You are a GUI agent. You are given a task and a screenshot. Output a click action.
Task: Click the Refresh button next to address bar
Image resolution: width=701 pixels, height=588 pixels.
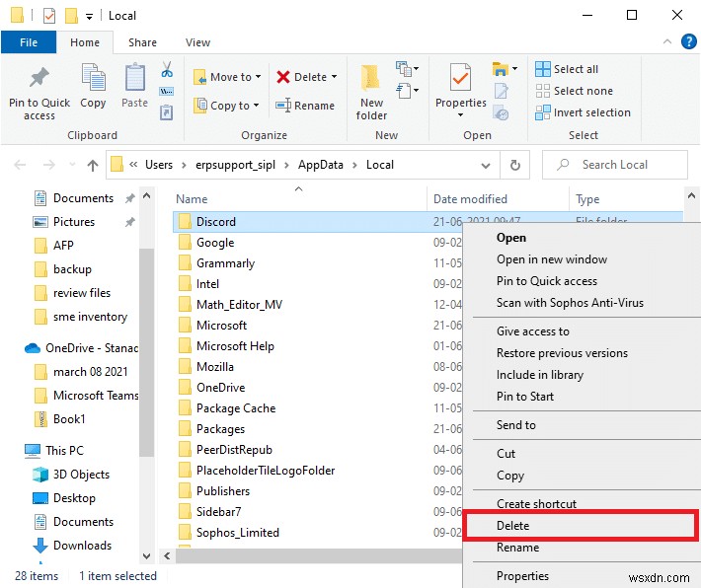point(515,165)
